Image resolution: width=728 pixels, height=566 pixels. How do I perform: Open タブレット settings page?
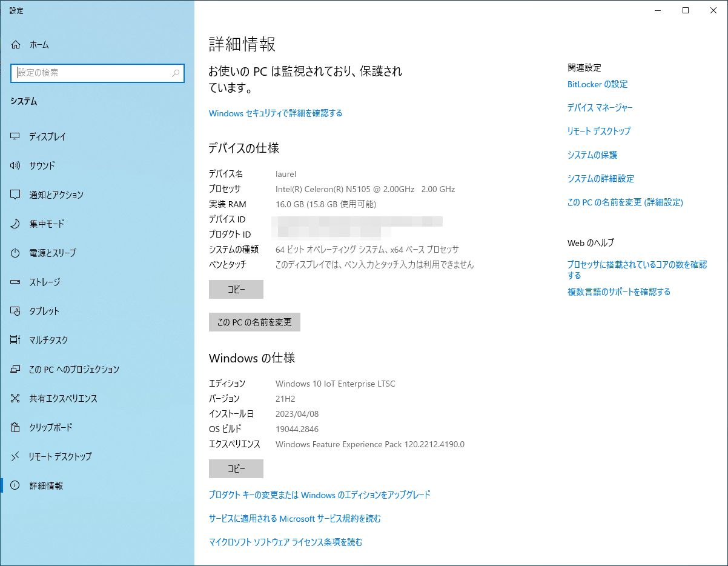97,311
